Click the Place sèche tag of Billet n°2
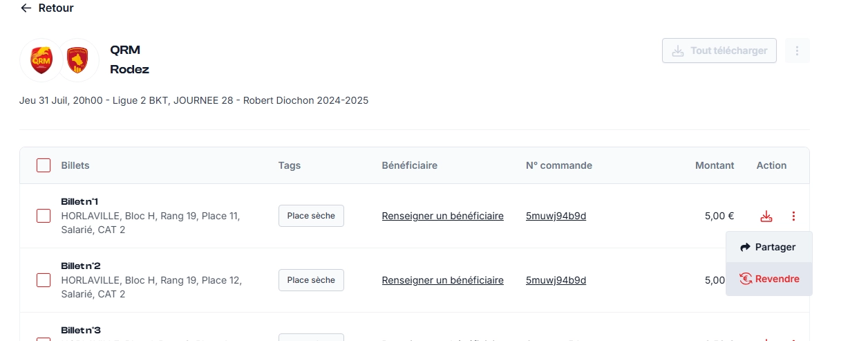 311,280
